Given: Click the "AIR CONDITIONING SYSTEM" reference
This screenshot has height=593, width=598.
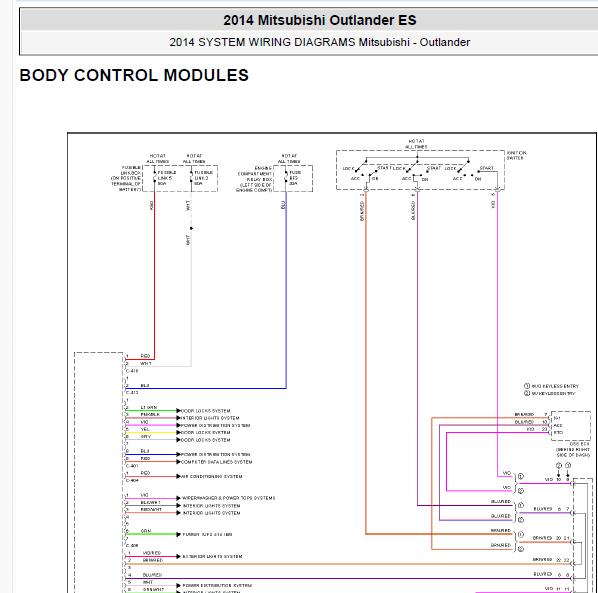Looking at the screenshot, I should pos(211,476).
